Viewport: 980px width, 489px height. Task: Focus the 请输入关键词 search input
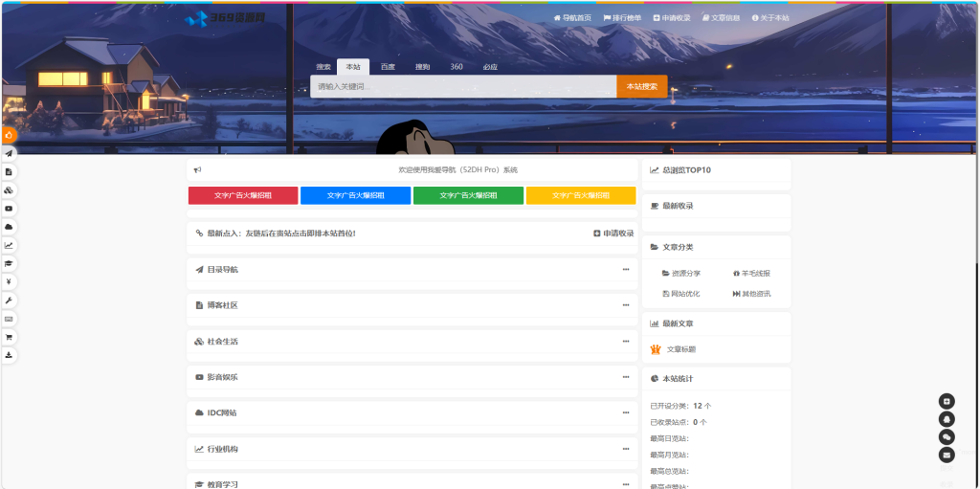(x=463, y=86)
